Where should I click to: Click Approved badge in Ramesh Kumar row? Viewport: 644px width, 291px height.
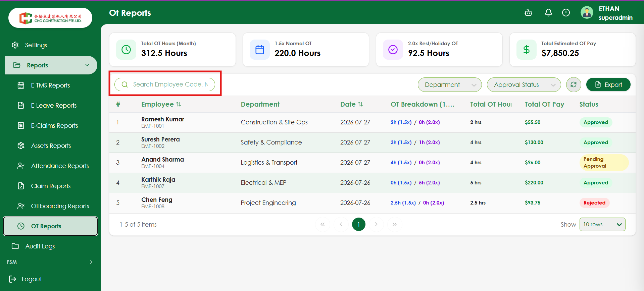596,122
